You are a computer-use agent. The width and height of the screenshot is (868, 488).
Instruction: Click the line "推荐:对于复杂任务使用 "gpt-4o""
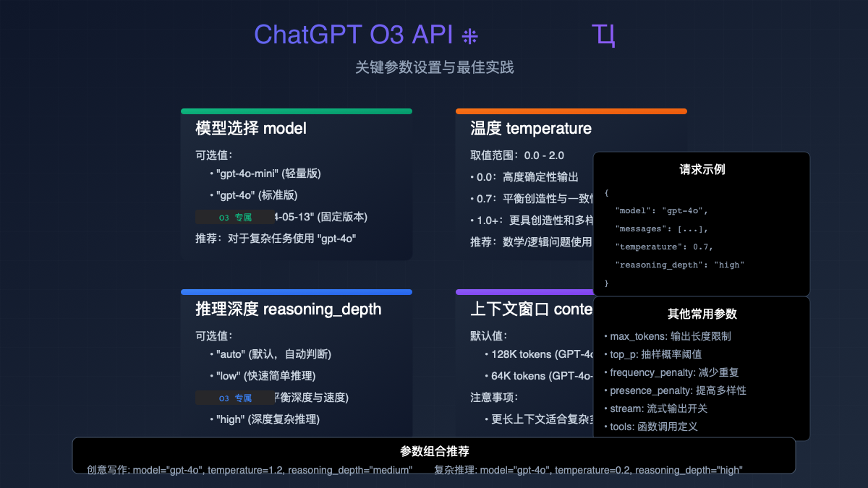pyautogui.click(x=276, y=239)
